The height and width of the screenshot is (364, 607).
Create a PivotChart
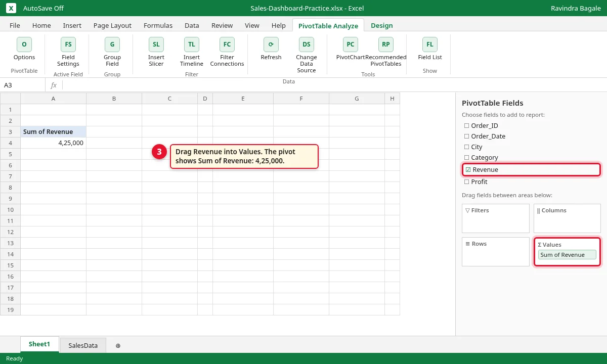pos(351,49)
